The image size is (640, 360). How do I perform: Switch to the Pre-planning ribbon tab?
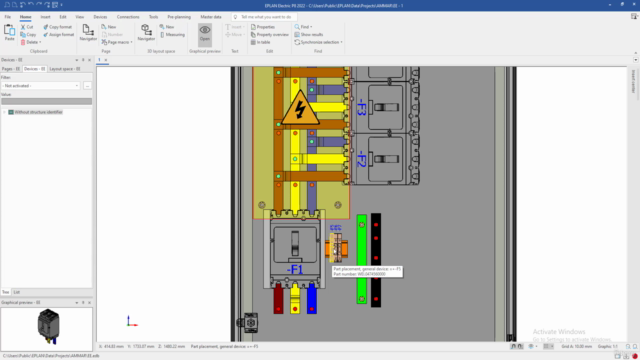179,17
